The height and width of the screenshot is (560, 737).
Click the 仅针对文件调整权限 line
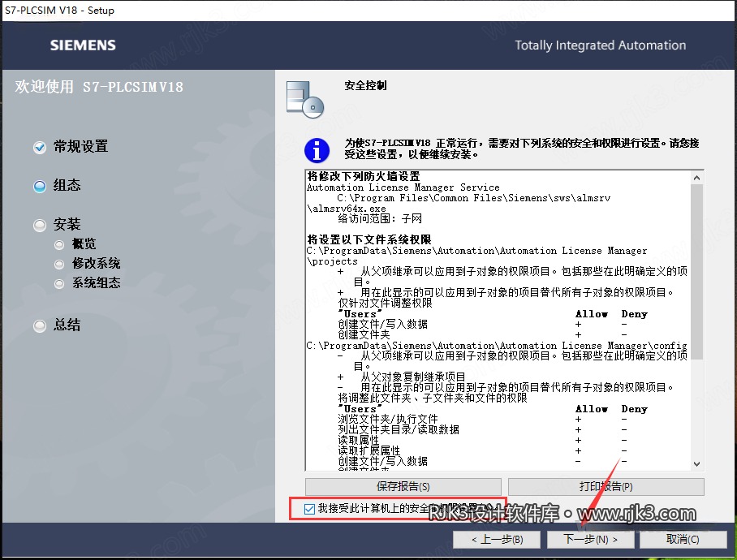point(385,303)
